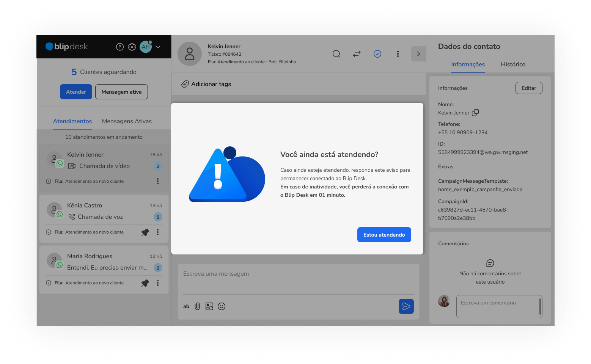Click the Estou atendendo button
Screen dimensions: 591x364
pos(384,235)
